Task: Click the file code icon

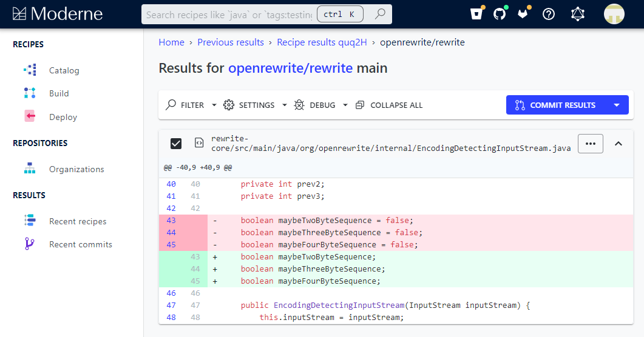Action: (x=199, y=143)
